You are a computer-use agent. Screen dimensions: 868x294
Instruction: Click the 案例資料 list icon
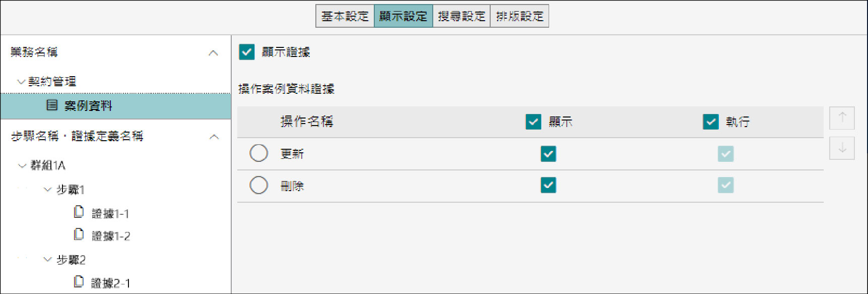[52, 105]
